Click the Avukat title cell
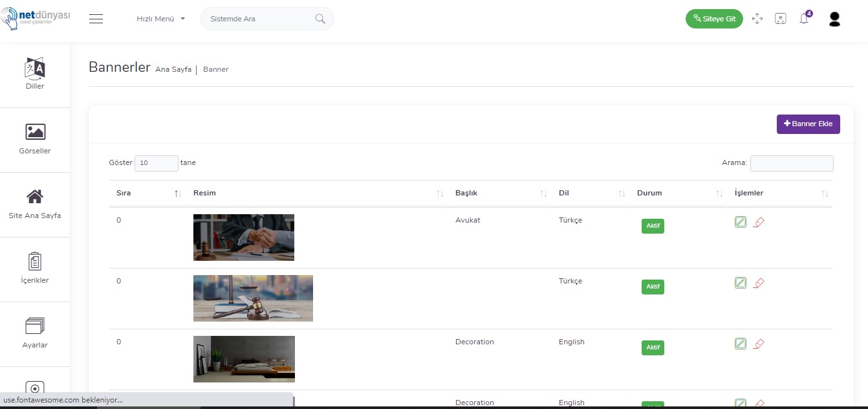This screenshot has height=409, width=868. [x=468, y=220]
